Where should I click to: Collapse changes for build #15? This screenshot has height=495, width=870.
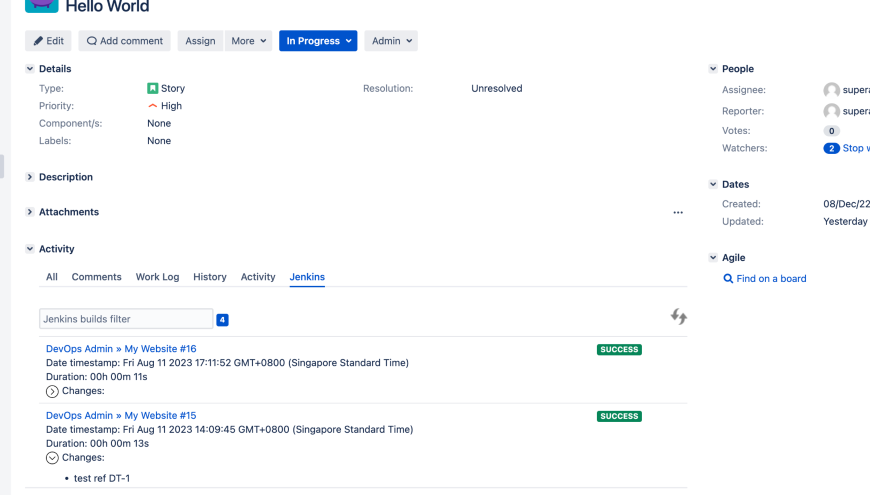[53, 458]
